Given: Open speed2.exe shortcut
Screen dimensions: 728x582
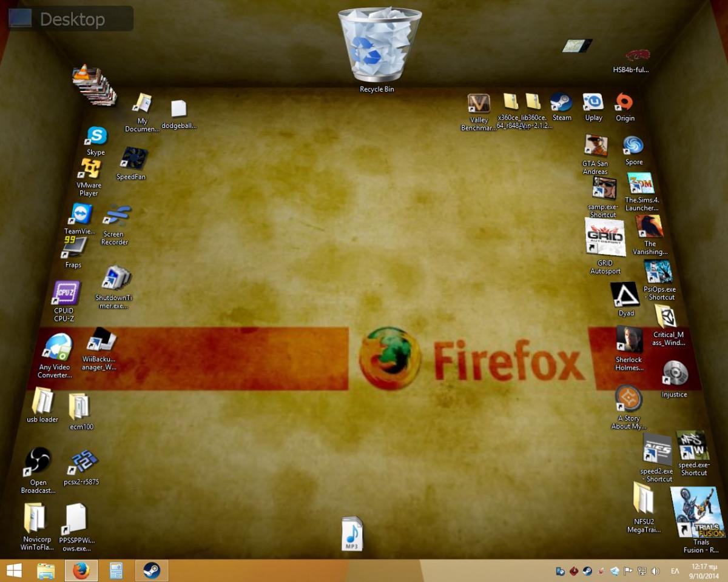Looking at the screenshot, I should 657,449.
